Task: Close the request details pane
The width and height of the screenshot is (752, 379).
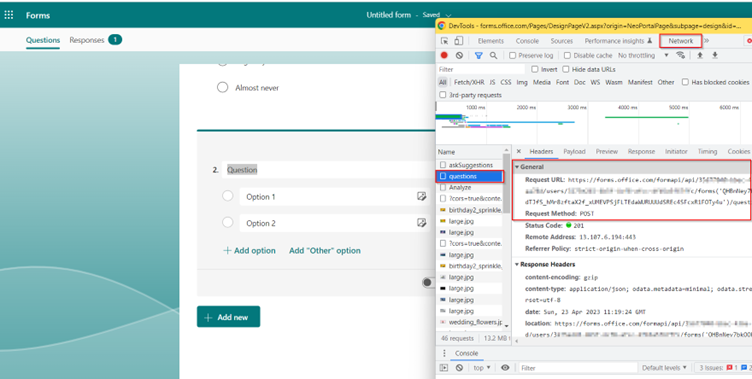Action: coord(518,151)
